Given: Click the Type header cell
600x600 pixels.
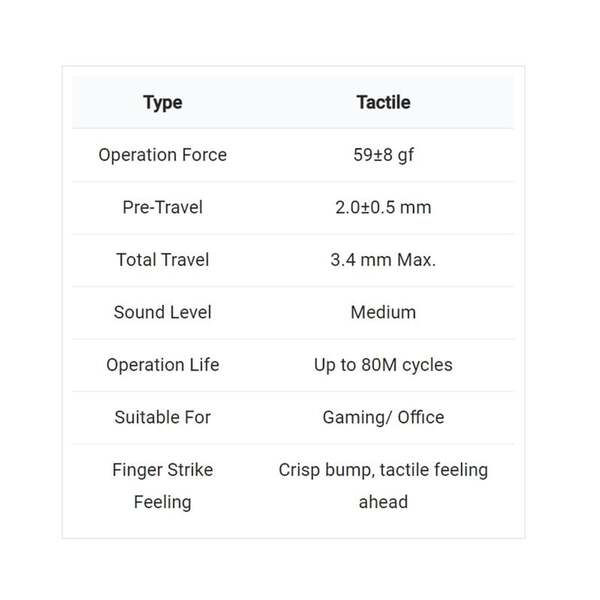Looking at the screenshot, I should (163, 103).
